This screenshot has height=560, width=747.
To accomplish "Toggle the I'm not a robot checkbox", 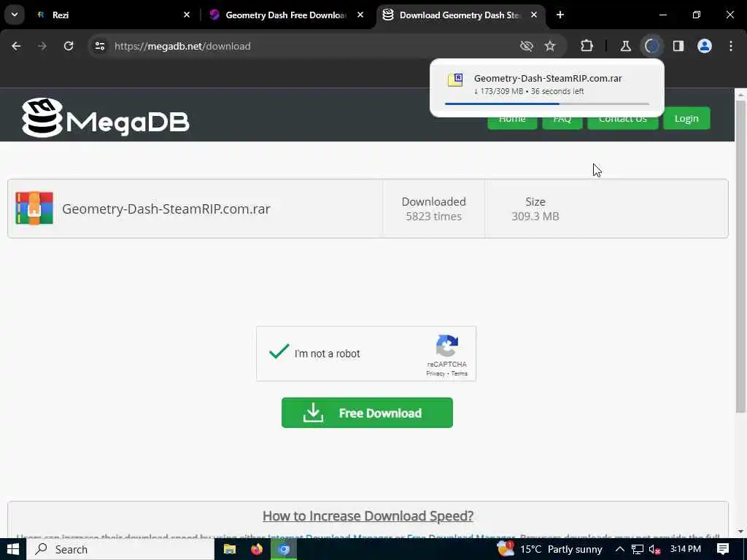I will 279,352.
